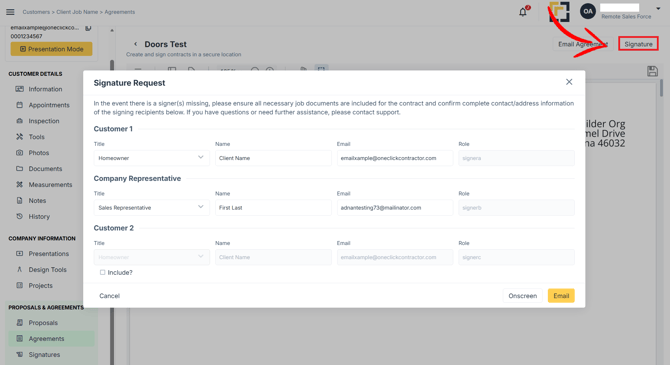Click the signera Role field
Image resolution: width=670 pixels, height=365 pixels.
pos(516,158)
